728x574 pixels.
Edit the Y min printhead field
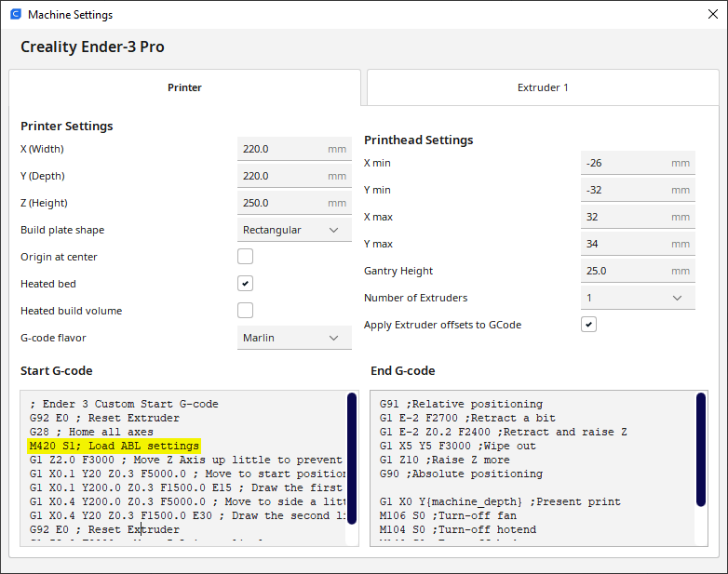click(638, 190)
